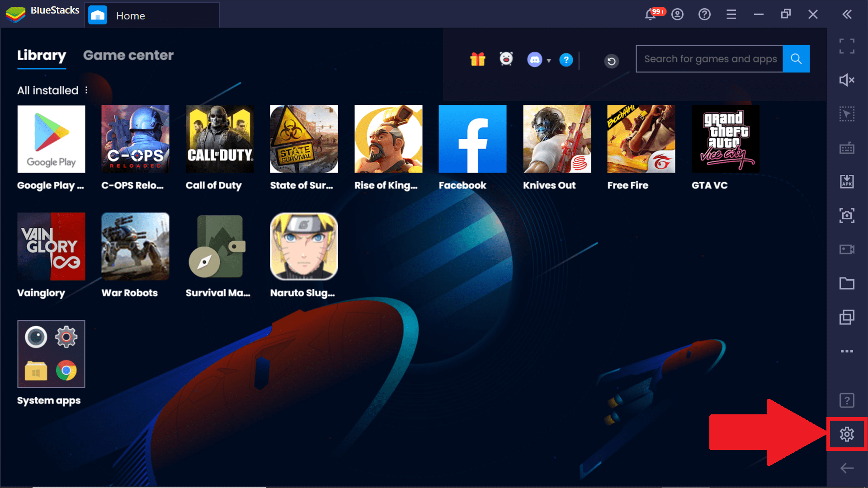Start screen recording from the sidebar icon
Screen dimensions: 868x488
pos(847,249)
